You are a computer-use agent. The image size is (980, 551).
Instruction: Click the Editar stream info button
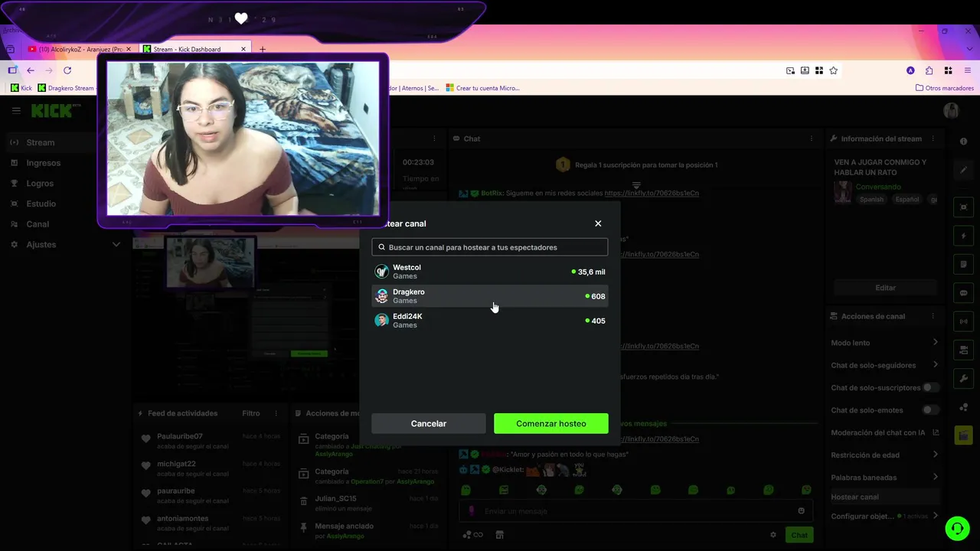click(x=885, y=288)
